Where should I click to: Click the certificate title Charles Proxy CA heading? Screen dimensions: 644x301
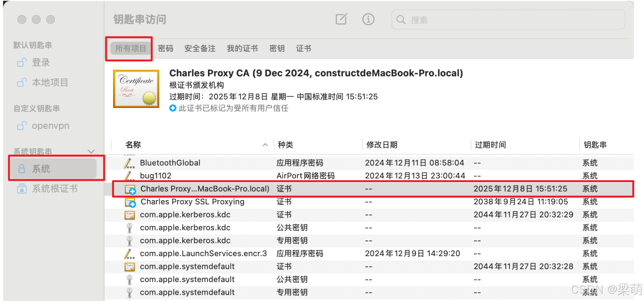pos(316,73)
